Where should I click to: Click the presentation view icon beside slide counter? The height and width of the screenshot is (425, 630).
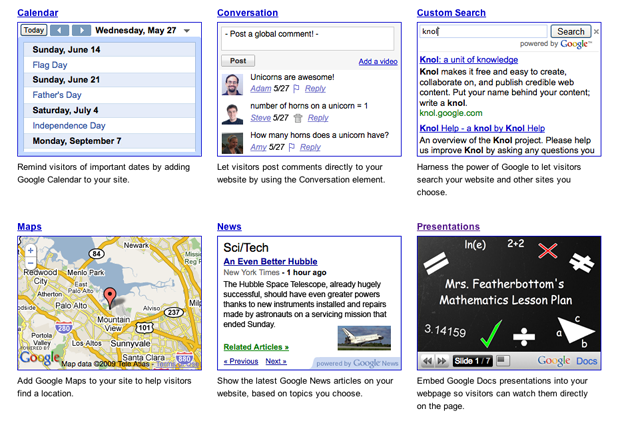tap(503, 360)
